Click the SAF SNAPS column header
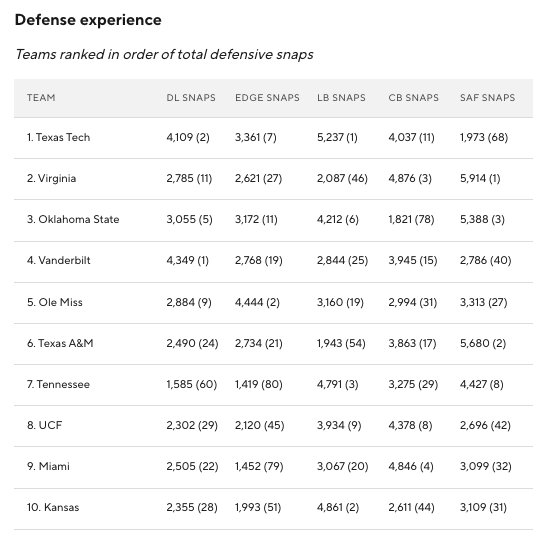 [487, 98]
